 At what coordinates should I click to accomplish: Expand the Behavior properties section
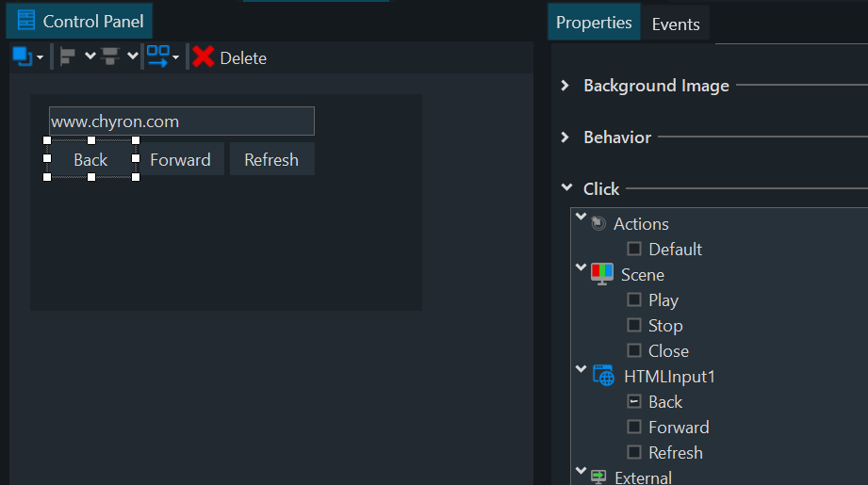pos(565,137)
